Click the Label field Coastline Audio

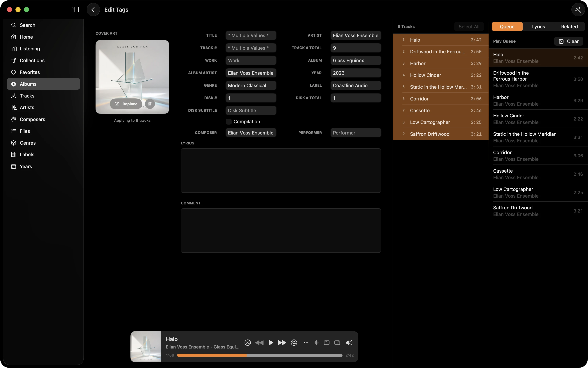[x=356, y=85]
